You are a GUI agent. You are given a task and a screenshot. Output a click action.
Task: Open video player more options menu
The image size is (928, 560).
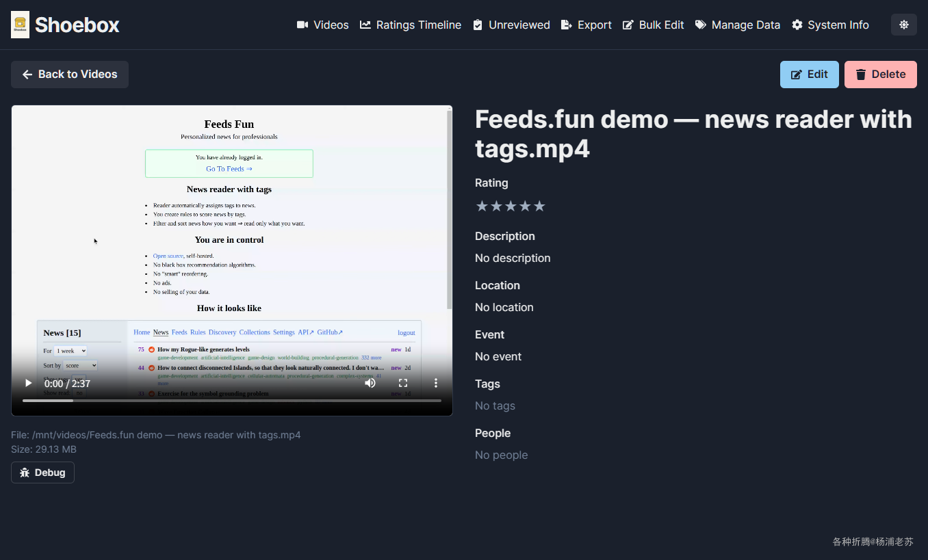(436, 383)
